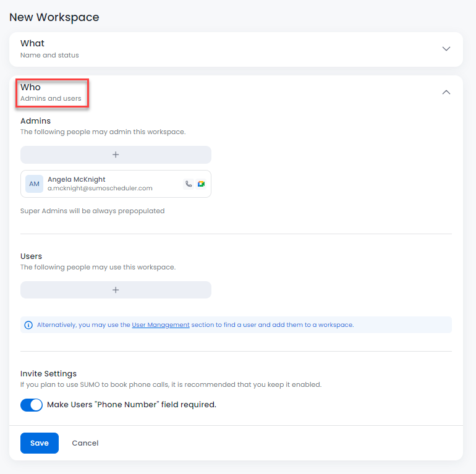Click the AM avatar for Angela McKnight
Viewport: 476px width, 474px height.
click(x=34, y=184)
